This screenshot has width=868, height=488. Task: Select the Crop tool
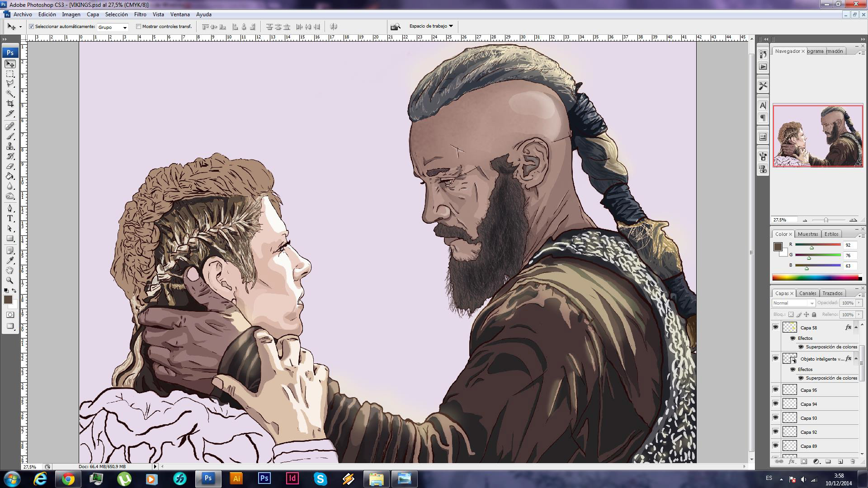click(x=10, y=104)
